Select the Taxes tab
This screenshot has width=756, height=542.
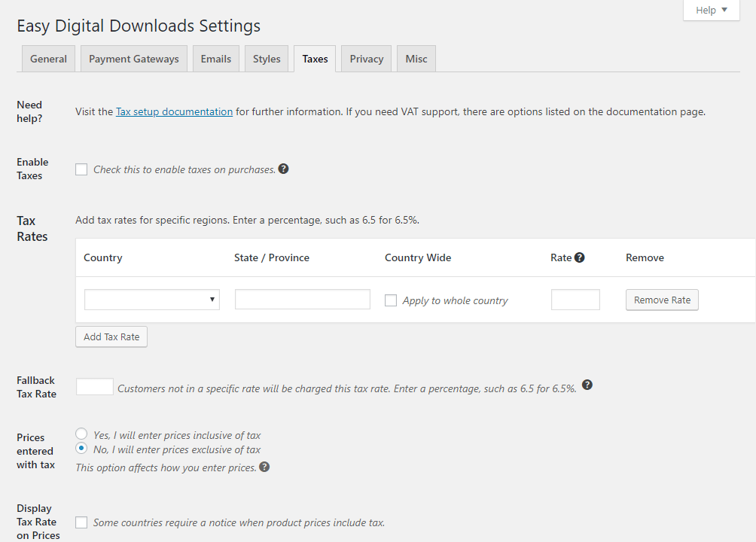[x=315, y=59]
